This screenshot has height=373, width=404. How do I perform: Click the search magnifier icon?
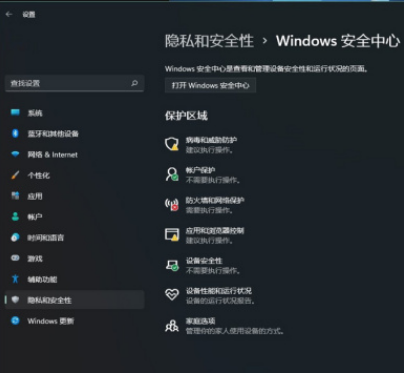pos(134,83)
